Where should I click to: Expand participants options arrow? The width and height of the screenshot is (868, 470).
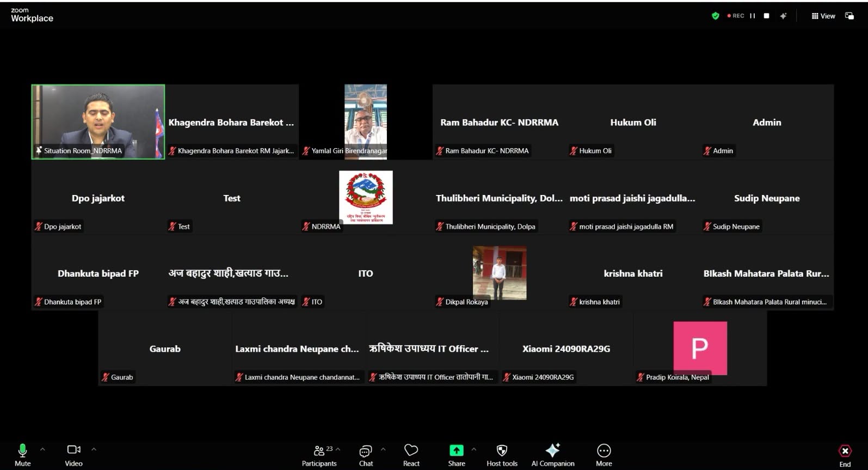[338, 449]
